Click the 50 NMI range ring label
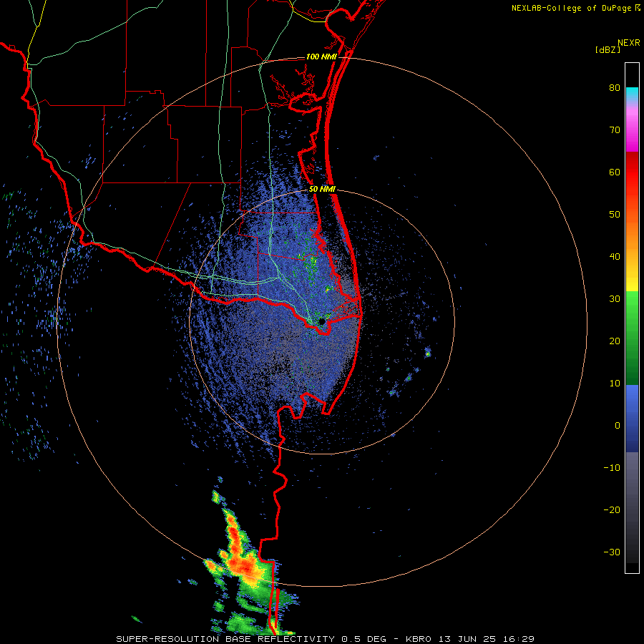The width and height of the screenshot is (644, 644). (322, 190)
